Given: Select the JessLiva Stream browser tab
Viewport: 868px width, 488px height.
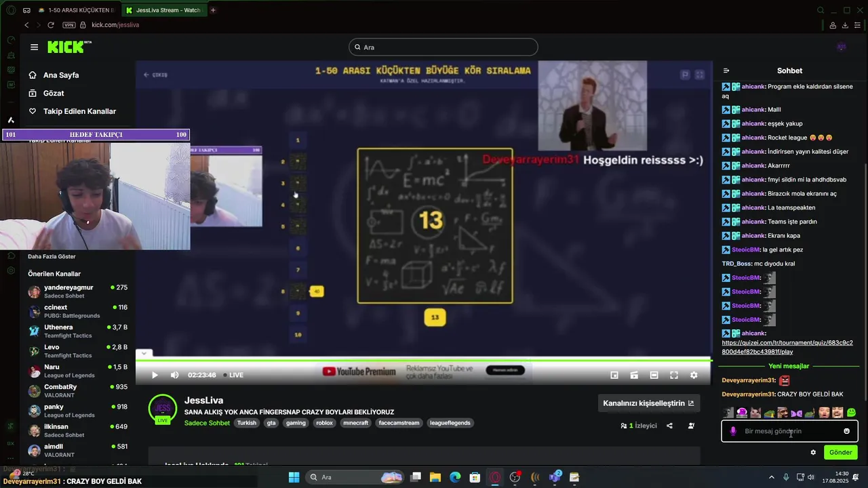Looking at the screenshot, I should coord(163,10).
